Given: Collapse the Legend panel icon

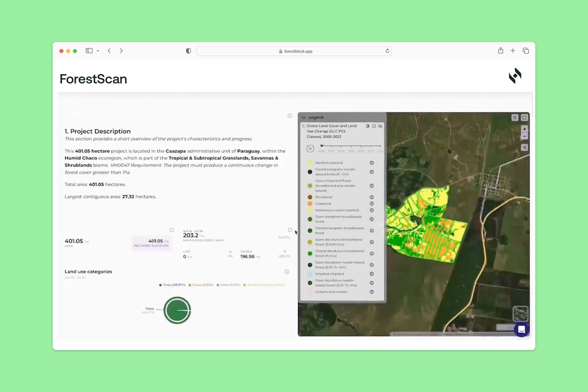Looking at the screenshot, I should pyautogui.click(x=304, y=117).
